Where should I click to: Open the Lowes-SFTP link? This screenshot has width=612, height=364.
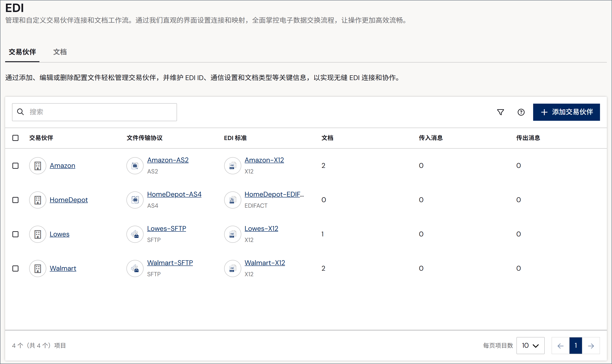167,229
